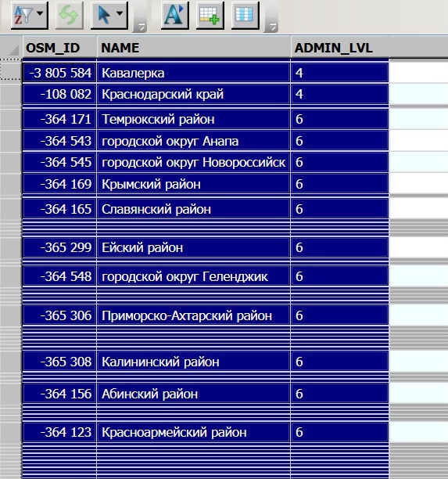
Task: Select ADMIN_LVL cell of Абинский район
Action: click(x=339, y=394)
